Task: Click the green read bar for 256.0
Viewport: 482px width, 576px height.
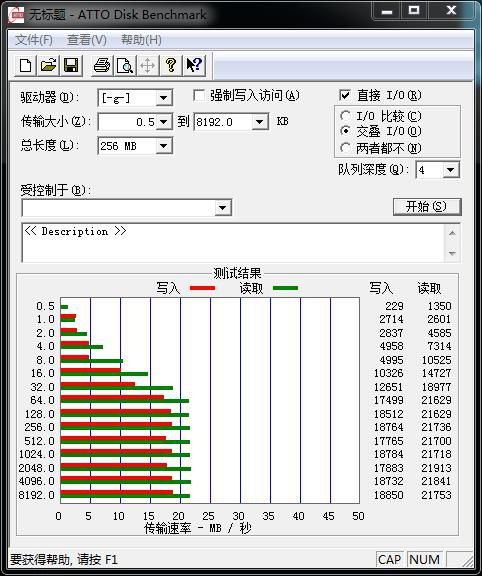Action: coord(125,428)
